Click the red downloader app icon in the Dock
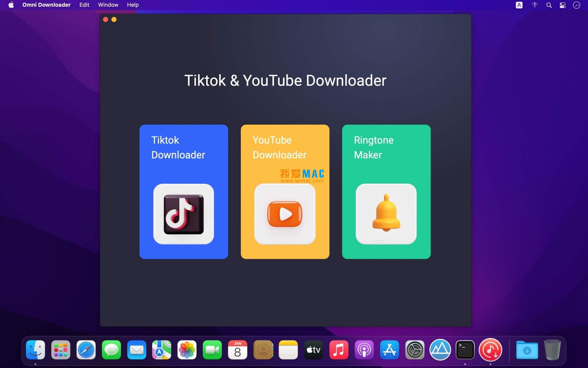This screenshot has width=588, height=368. click(x=491, y=350)
